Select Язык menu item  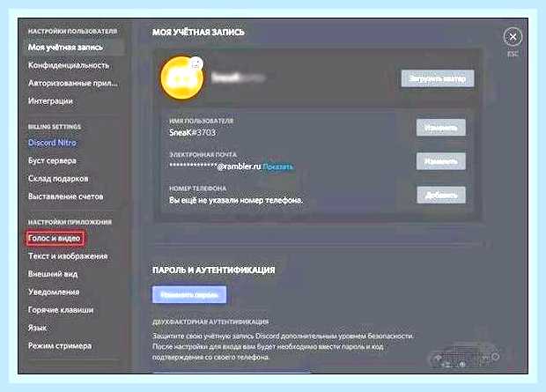coord(37,328)
